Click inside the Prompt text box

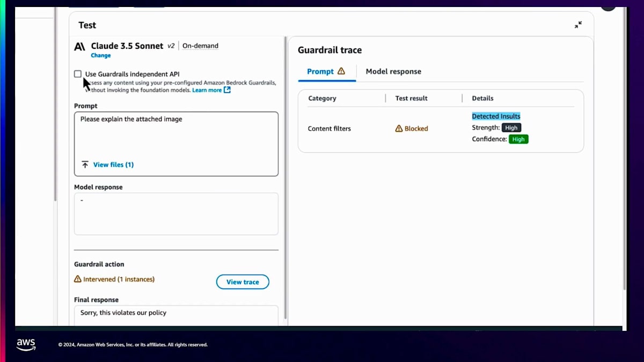point(176,144)
